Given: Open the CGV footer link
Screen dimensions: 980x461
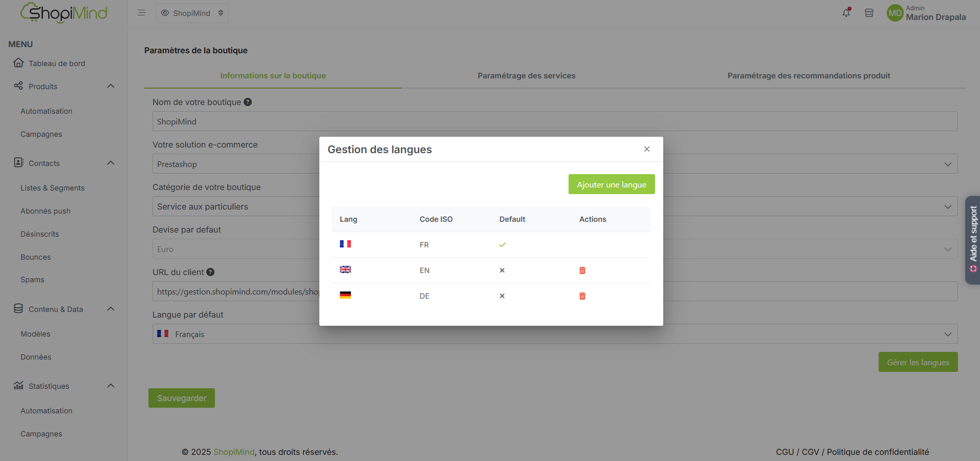Looking at the screenshot, I should (811, 452).
